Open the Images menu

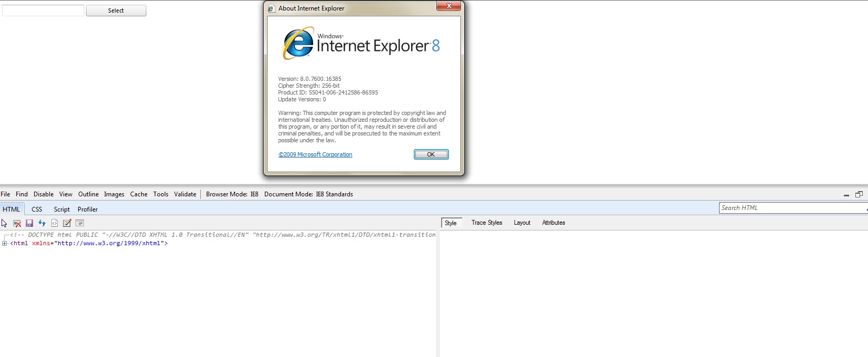point(114,194)
